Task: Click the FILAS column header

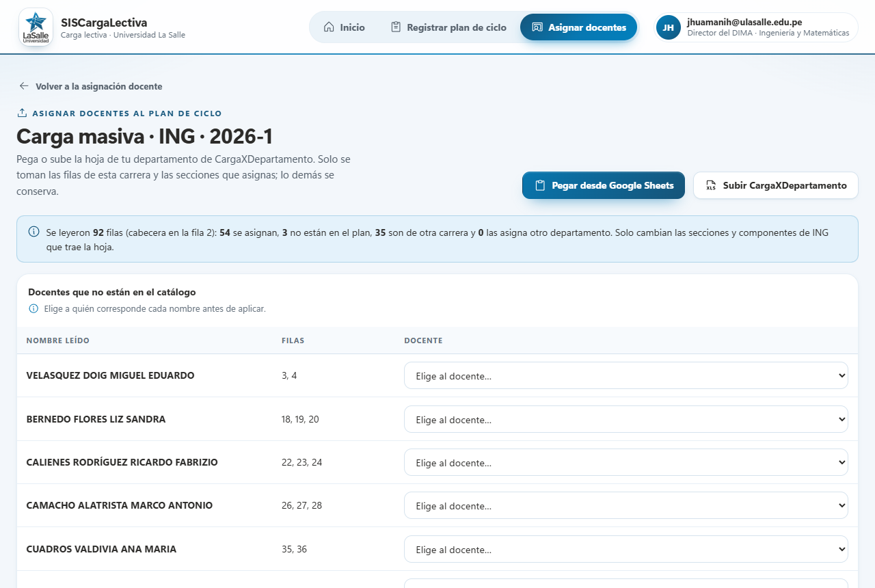Action: [x=293, y=340]
